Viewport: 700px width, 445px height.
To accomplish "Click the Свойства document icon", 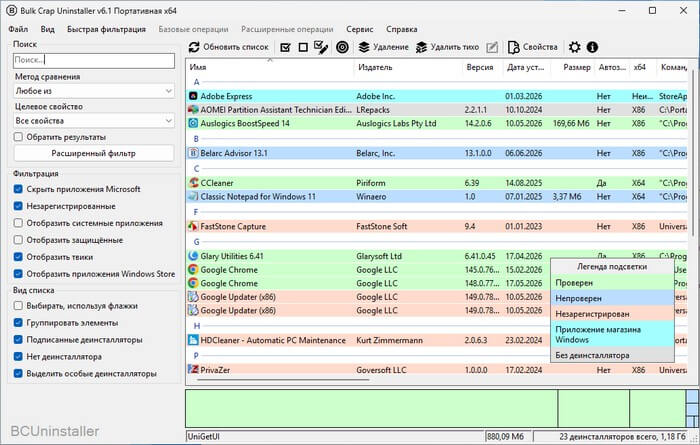I will click(x=514, y=47).
